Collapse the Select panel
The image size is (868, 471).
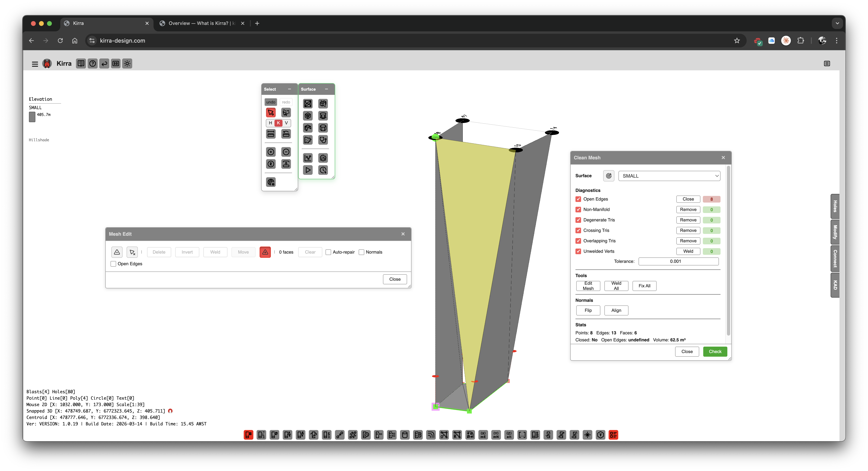(x=290, y=89)
